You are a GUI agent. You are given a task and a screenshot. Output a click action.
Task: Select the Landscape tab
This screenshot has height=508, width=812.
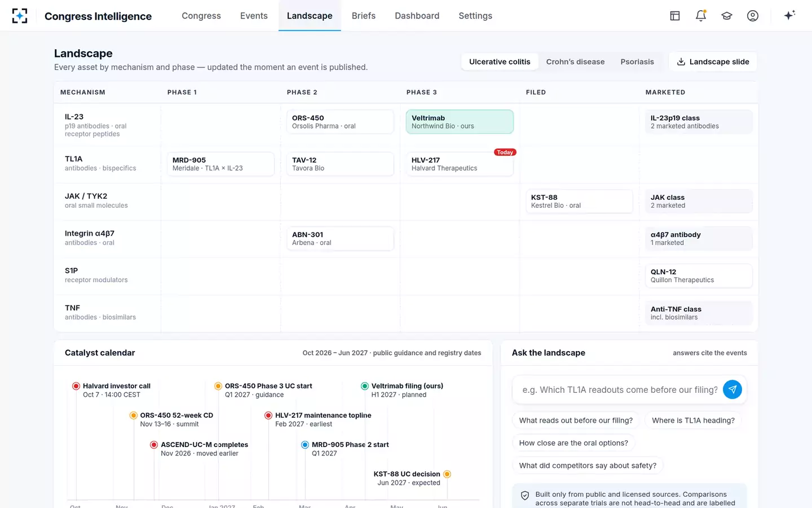(x=310, y=16)
